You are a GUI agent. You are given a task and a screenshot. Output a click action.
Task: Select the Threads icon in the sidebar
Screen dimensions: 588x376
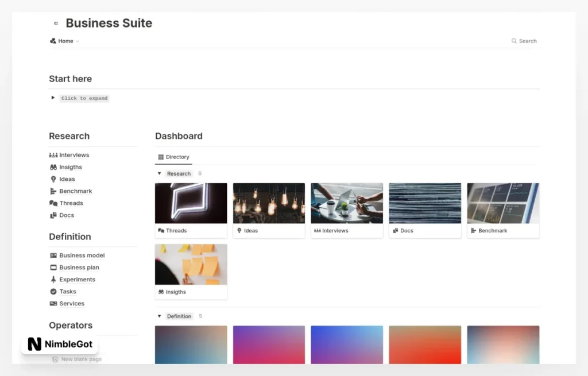point(53,203)
